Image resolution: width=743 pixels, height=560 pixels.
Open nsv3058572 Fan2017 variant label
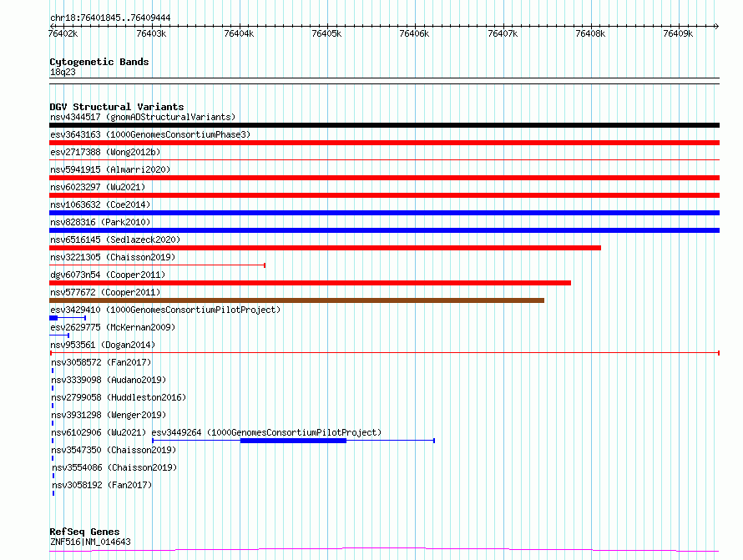point(101,362)
